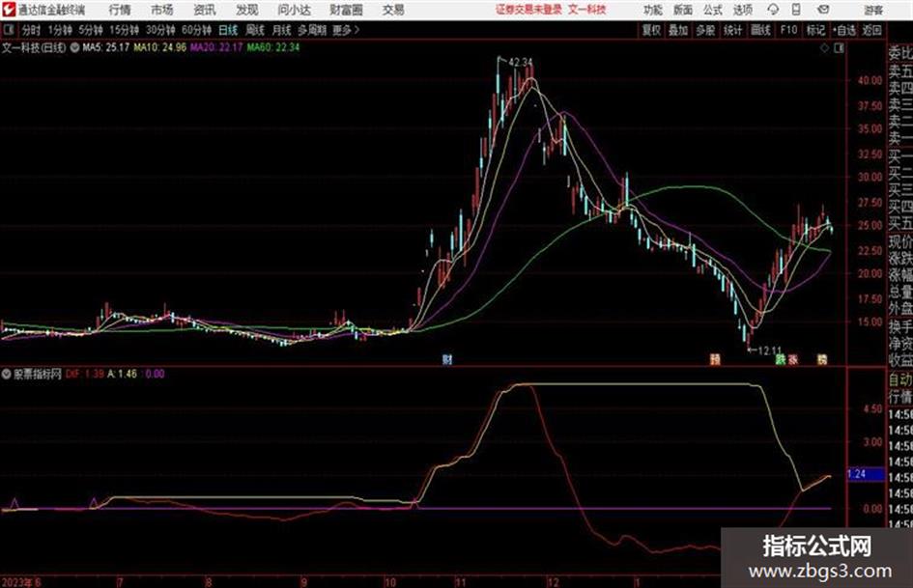Click the 返回 back button
Screen dimensions: 913x588
tap(871, 30)
